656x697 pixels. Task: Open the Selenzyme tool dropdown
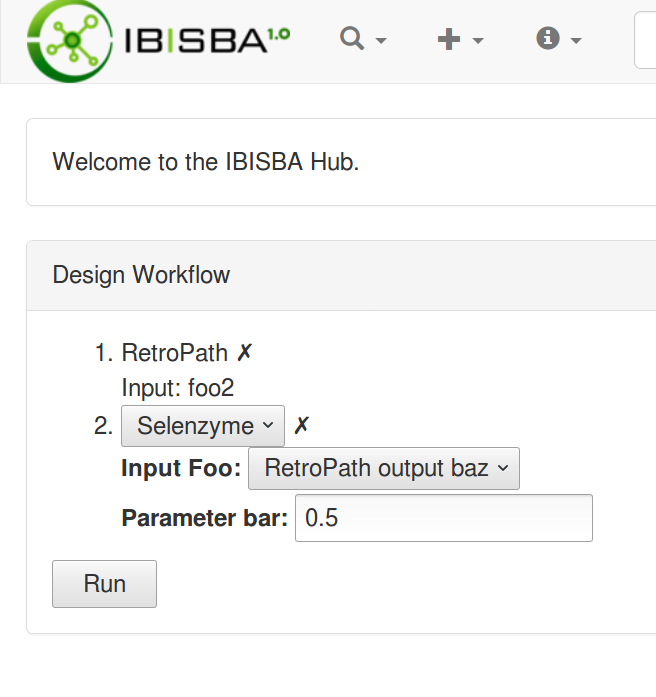point(203,426)
